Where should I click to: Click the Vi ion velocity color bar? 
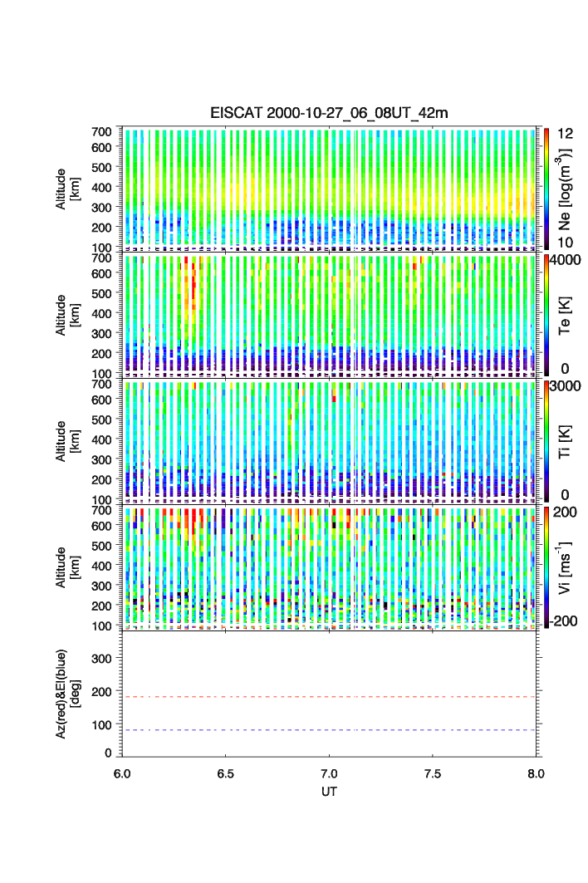click(546, 567)
